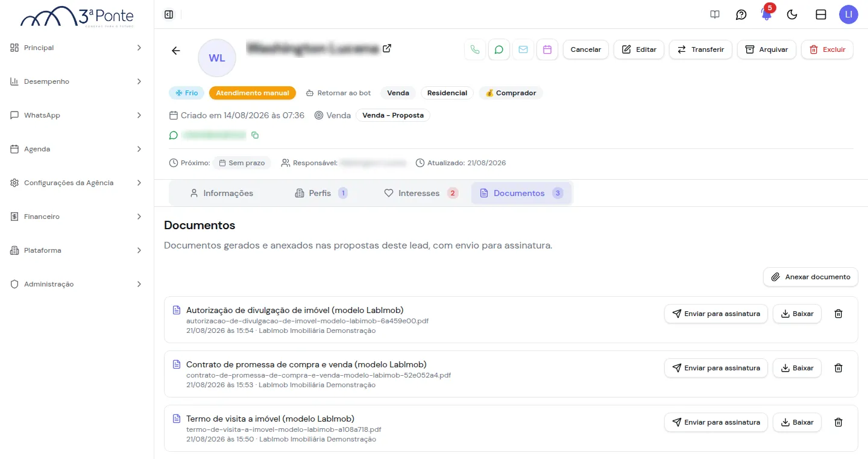Click Retornar ao bot
Screen dimensions: 868x459
[x=339, y=93]
